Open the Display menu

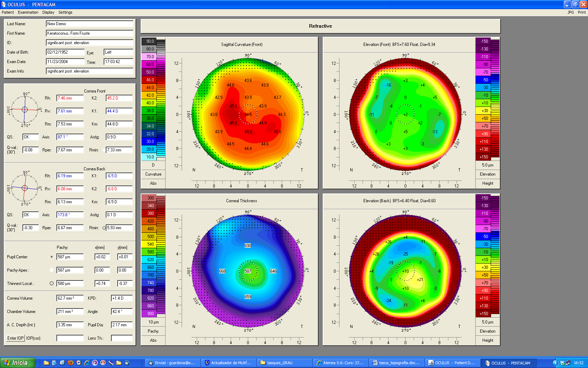point(48,12)
